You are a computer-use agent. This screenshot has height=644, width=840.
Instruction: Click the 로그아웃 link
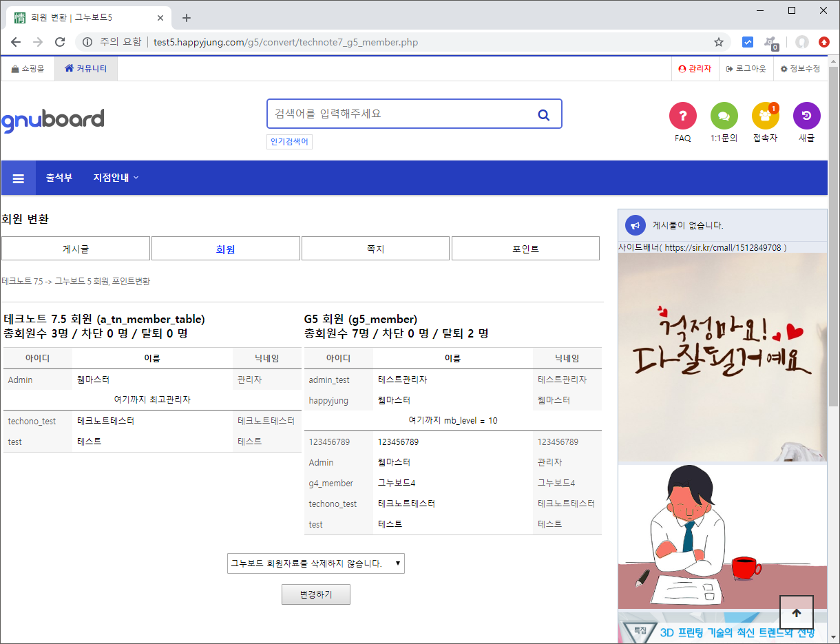tap(746, 69)
